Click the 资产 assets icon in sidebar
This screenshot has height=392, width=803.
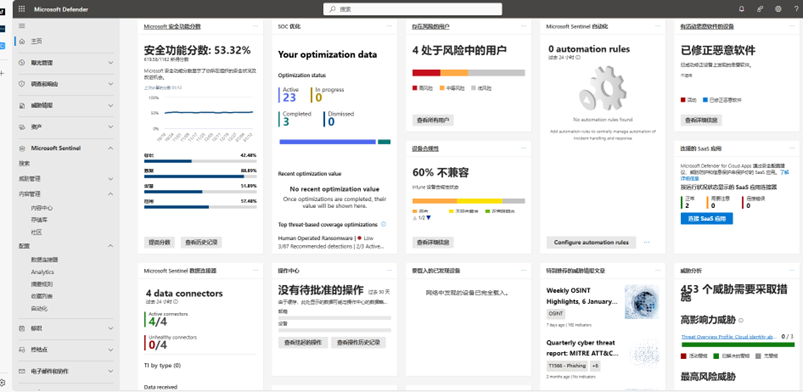[x=22, y=127]
